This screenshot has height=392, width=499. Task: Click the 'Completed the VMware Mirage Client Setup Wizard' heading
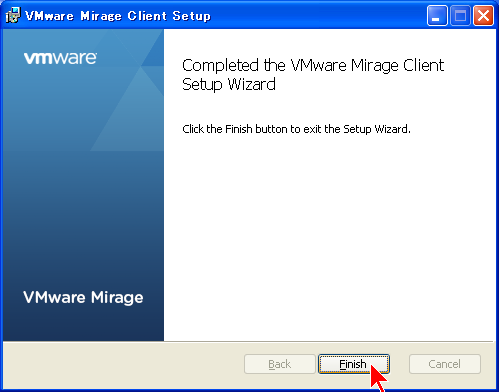coord(313,75)
